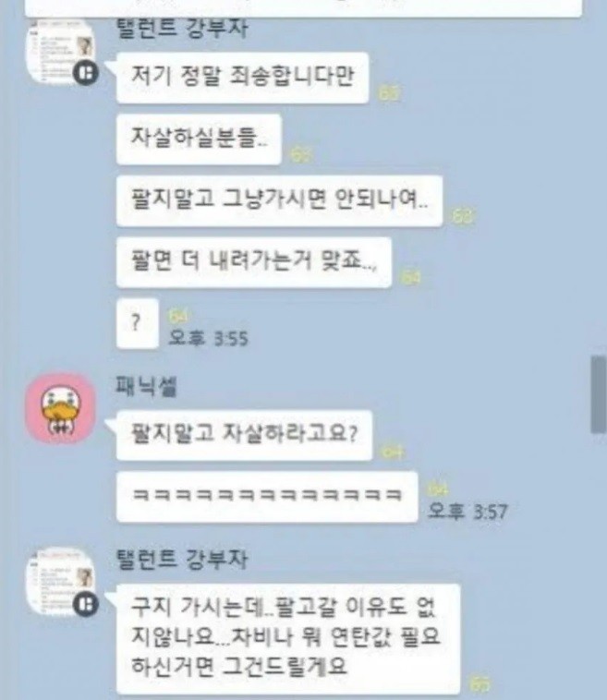Click the ㅋㅋㅋ laughter message bubble
Image resolution: width=607 pixels, height=700 pixels.
267,497
